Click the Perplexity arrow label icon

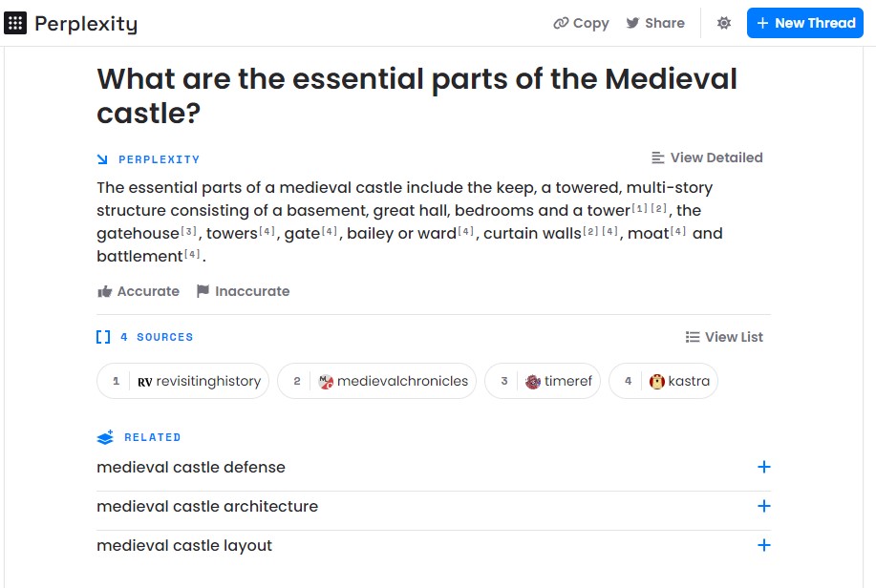(102, 159)
